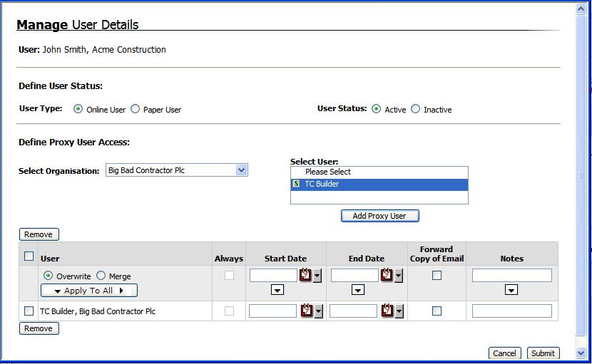Tick the select-all checkbox in User header
This screenshot has height=364, width=592.
pyautogui.click(x=29, y=256)
